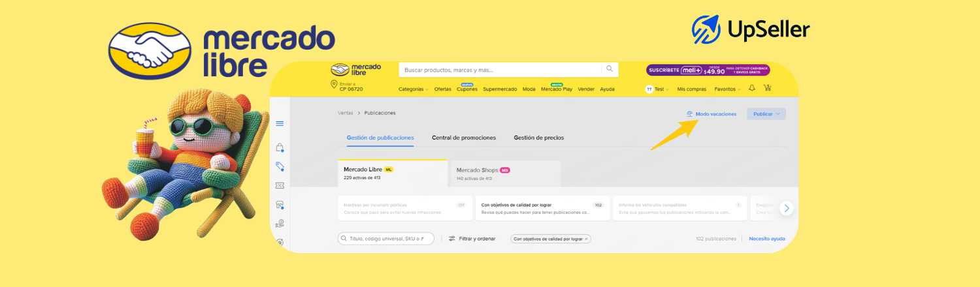Remove the 'Con objetivos de calidad' filter chip
The width and height of the screenshot is (980, 287).
(x=586, y=239)
